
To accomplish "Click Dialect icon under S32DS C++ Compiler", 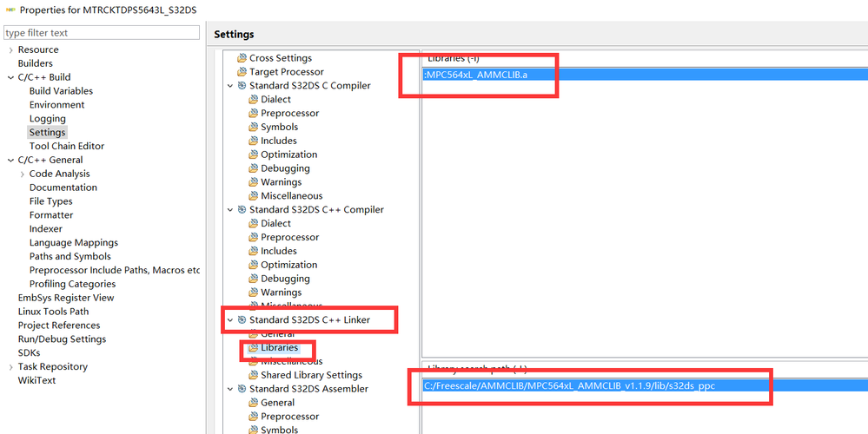I will click(x=253, y=223).
